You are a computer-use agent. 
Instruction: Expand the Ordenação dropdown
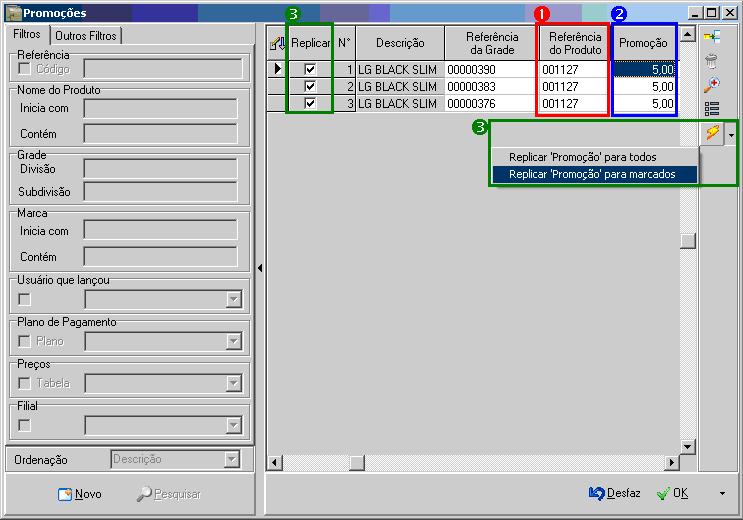pos(233,460)
